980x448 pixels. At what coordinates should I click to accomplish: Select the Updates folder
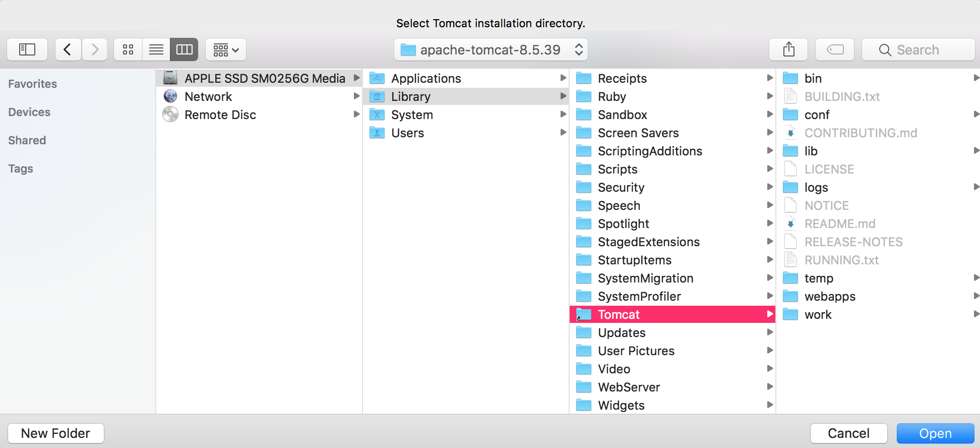[x=672, y=332]
